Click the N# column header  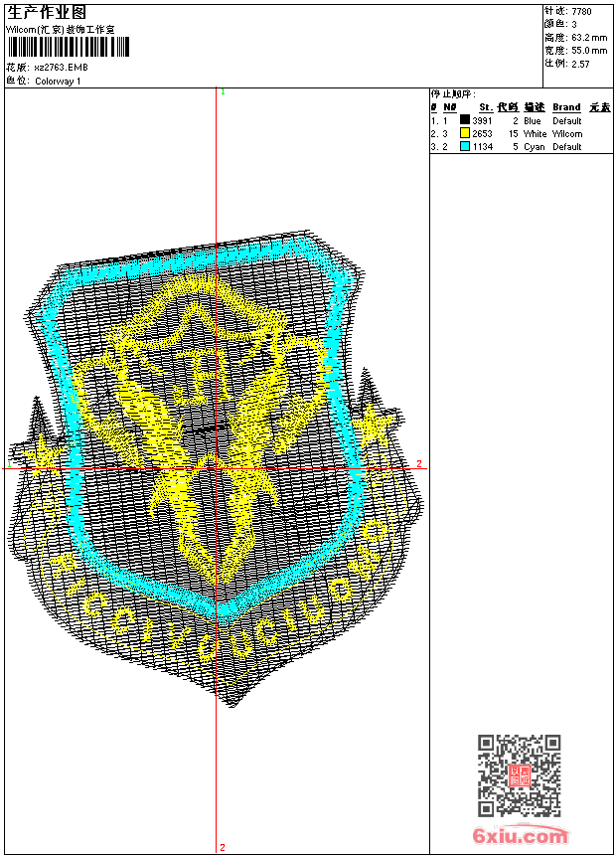tap(450, 107)
